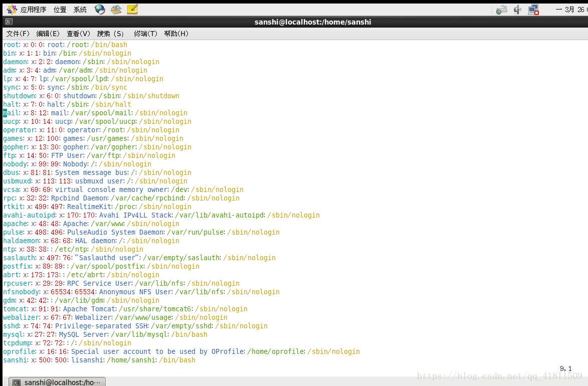The height and width of the screenshot is (386, 588).
Task: Click the postfix username
Action: coord(17,267)
